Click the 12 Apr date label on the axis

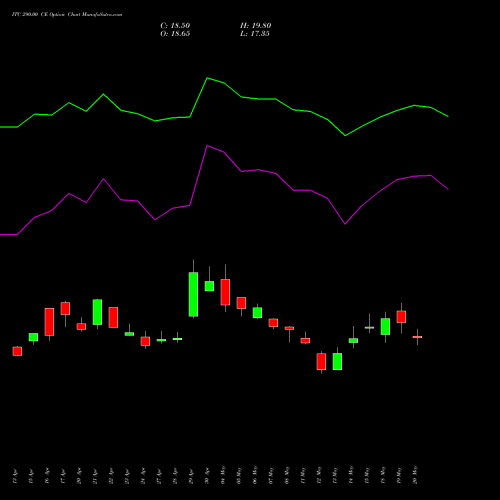(15, 477)
